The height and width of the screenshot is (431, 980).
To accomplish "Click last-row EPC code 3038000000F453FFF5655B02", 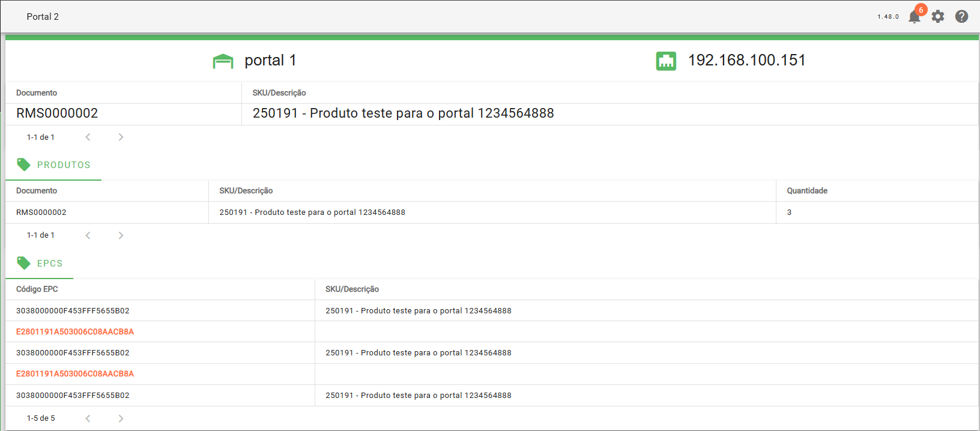I will click(x=73, y=396).
